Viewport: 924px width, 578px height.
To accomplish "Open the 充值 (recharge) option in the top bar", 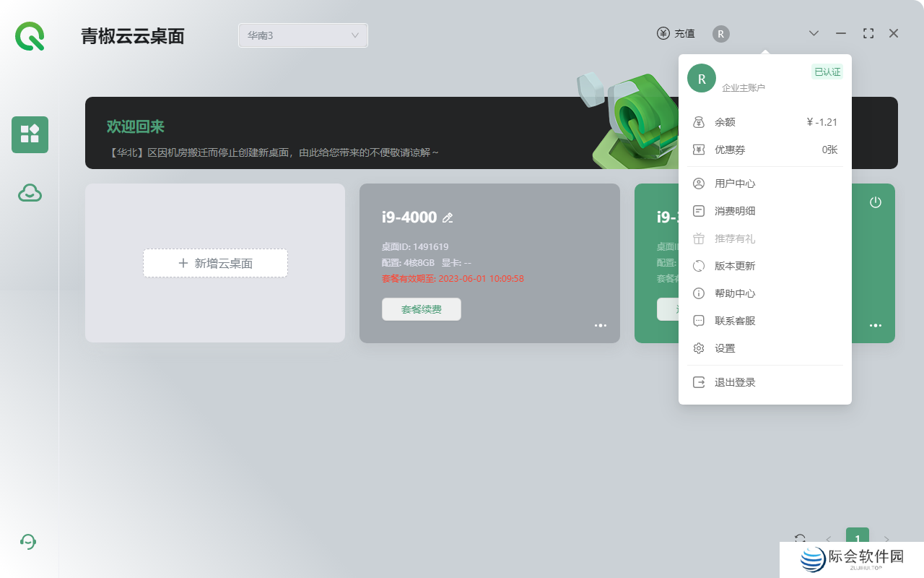I will [x=676, y=33].
